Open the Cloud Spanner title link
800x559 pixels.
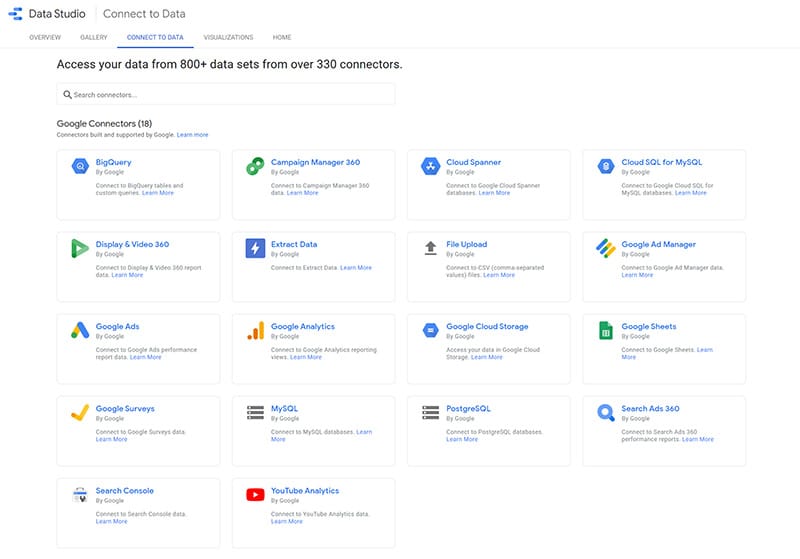click(x=473, y=162)
